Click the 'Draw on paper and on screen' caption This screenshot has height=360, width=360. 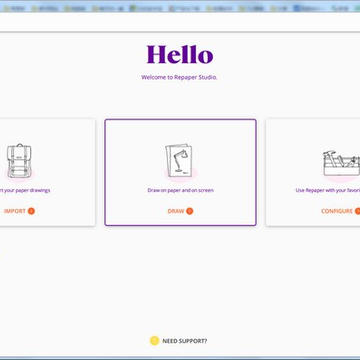click(x=181, y=190)
